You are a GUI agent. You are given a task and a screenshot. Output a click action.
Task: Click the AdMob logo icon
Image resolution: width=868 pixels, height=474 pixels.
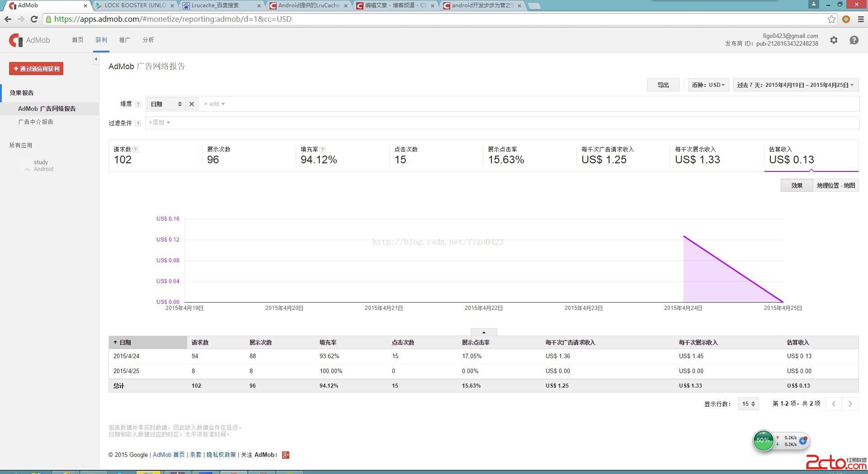[x=16, y=40]
